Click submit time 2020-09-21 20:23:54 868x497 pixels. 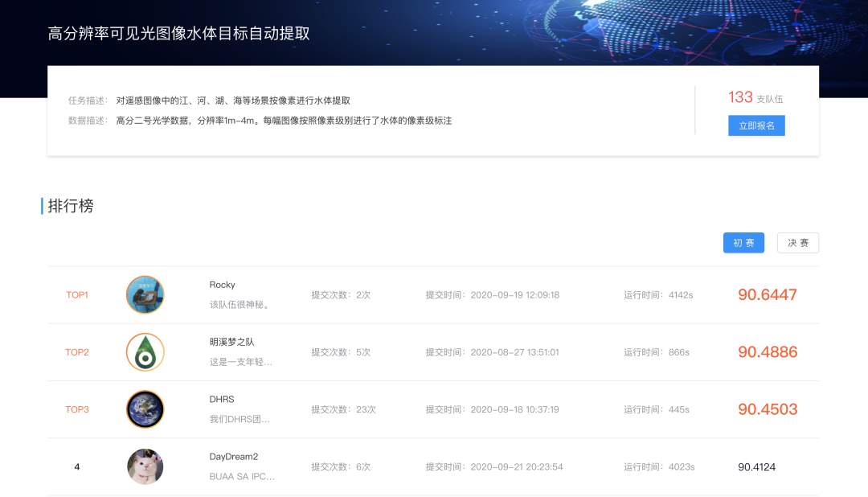point(493,467)
